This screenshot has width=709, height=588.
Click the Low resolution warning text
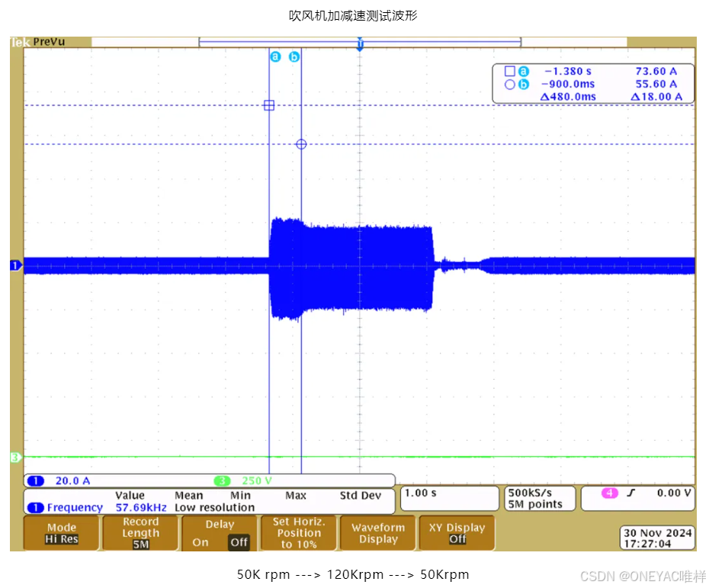215,507
